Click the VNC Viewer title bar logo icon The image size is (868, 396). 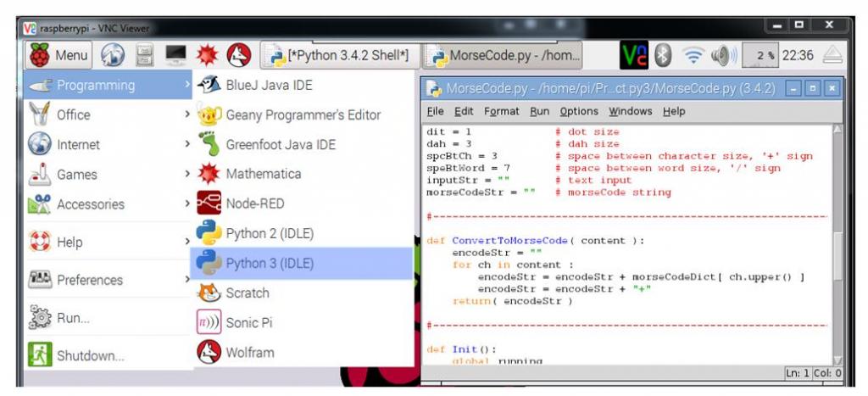(x=30, y=28)
